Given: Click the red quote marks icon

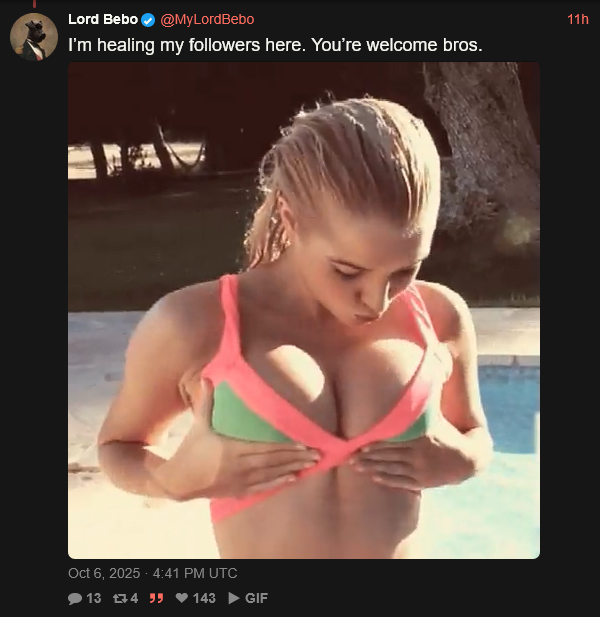Looking at the screenshot, I should tap(156, 599).
